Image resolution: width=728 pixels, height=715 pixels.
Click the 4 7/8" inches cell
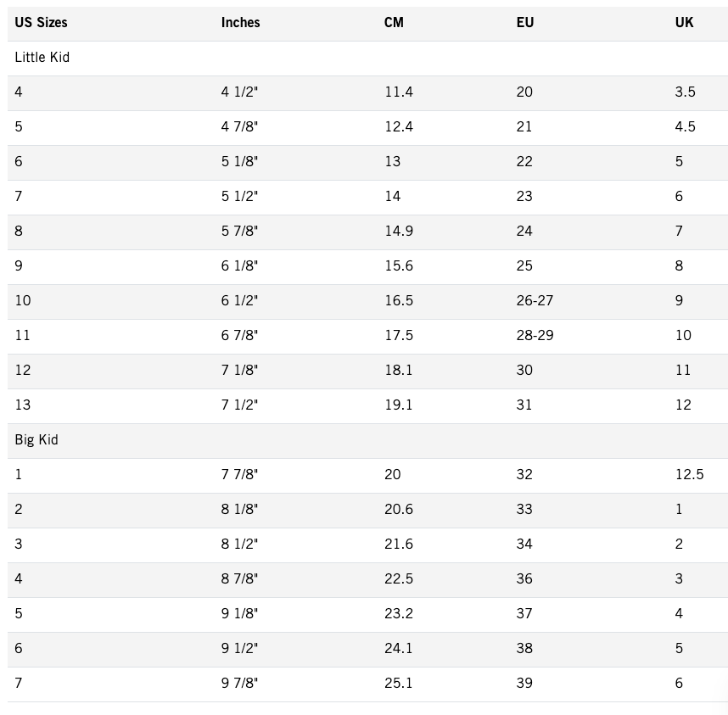(x=239, y=126)
